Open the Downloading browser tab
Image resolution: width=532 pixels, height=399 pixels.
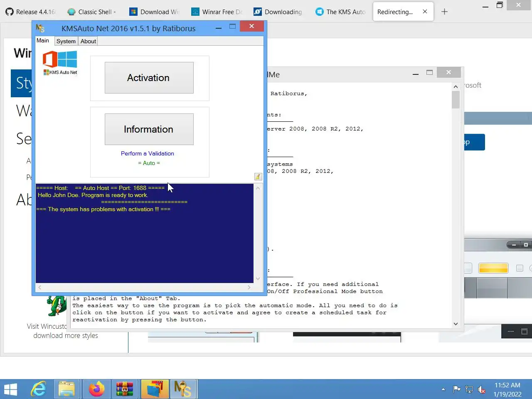point(278,12)
